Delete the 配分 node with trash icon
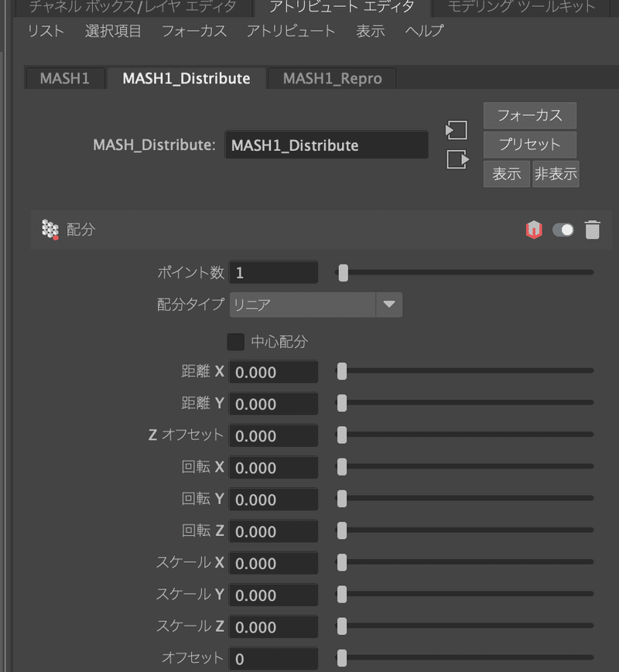 (x=593, y=230)
